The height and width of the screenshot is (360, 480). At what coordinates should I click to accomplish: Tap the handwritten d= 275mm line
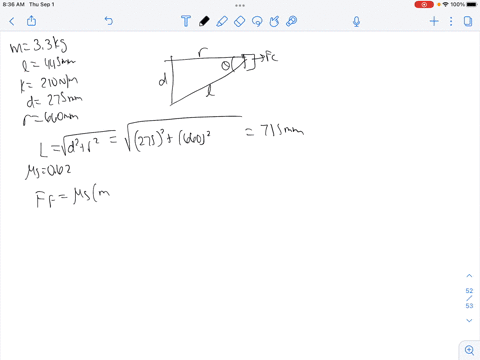54,100
